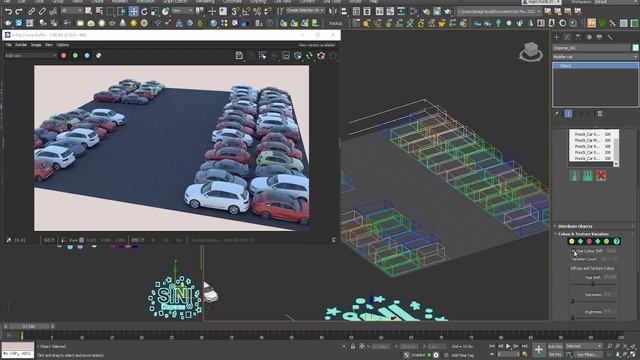640x360 pixels.
Task: Click the question mark help icon
Action: pyautogui.click(x=616, y=242)
